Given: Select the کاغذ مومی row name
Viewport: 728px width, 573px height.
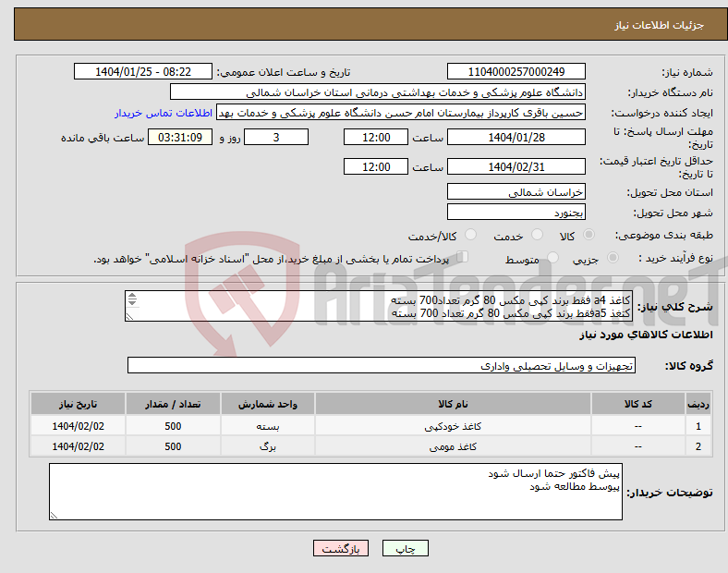Looking at the screenshot, I should coord(453,446).
